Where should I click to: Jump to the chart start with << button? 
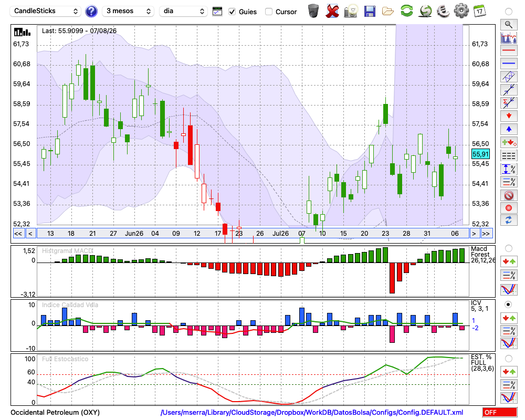point(18,234)
